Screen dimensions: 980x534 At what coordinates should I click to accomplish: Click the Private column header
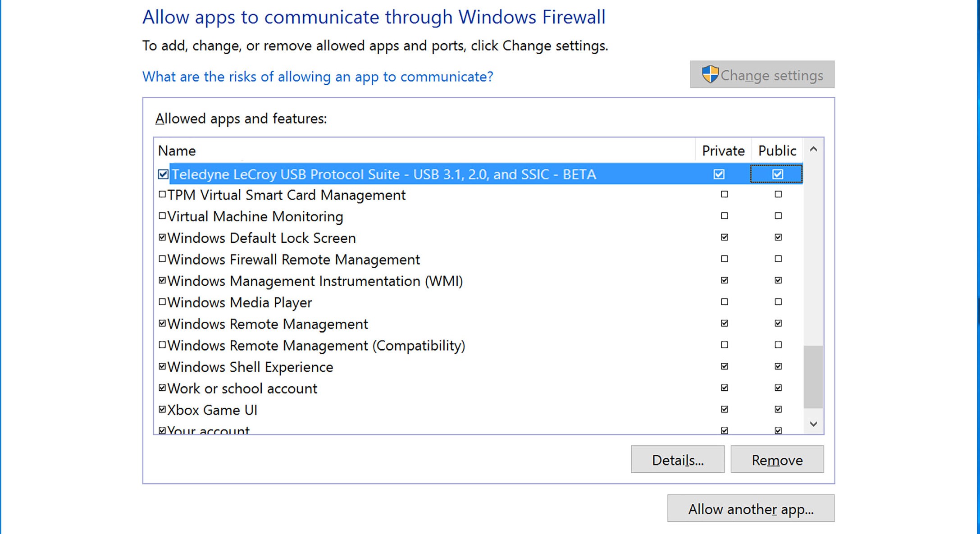point(723,151)
